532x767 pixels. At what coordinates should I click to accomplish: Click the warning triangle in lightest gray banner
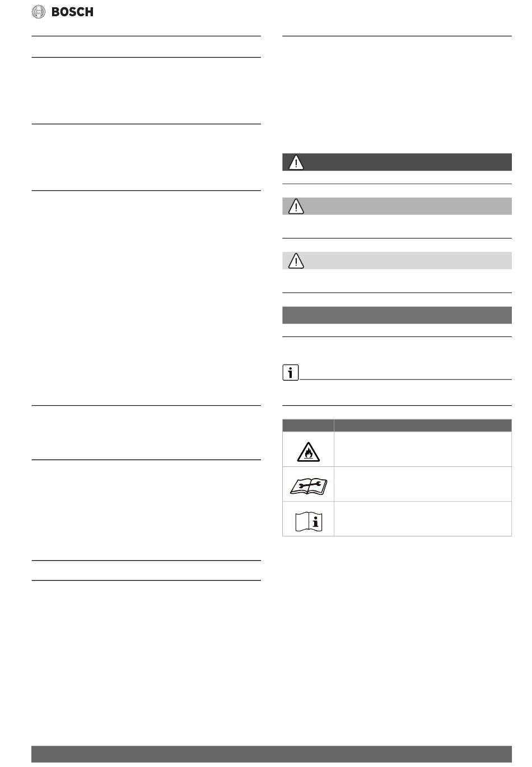(x=296, y=260)
